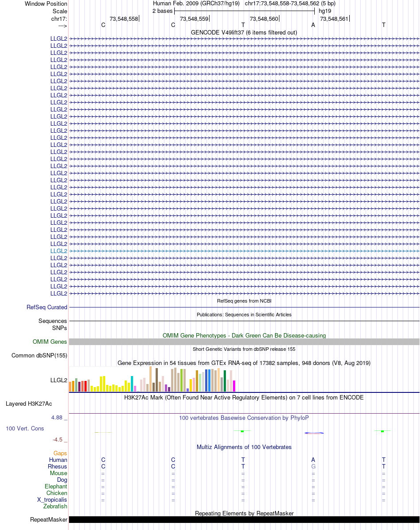Click the cyan bar in GTEx expression chart

(x=132, y=384)
